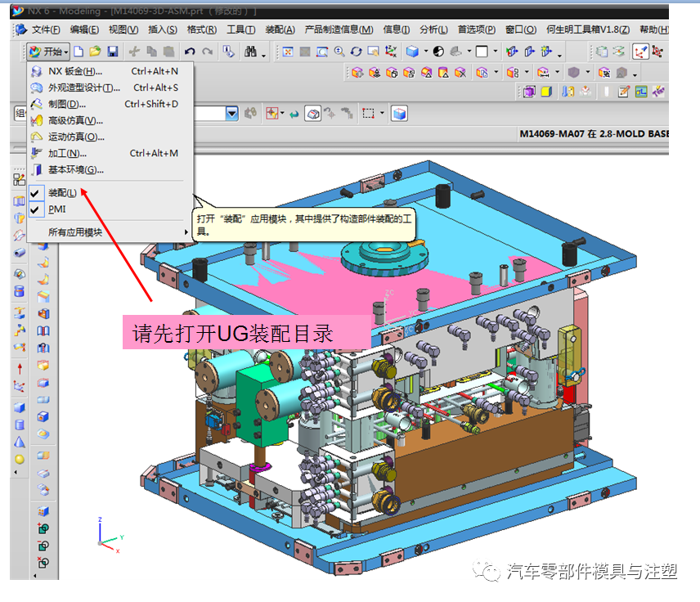Screen dimensions: 700x602
Task: Open the 开始 start dropdown
Action: [x=48, y=52]
